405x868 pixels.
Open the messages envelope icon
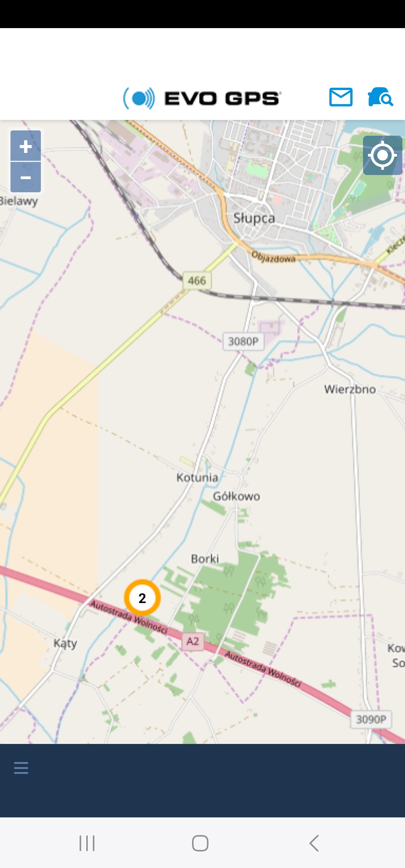tap(341, 97)
